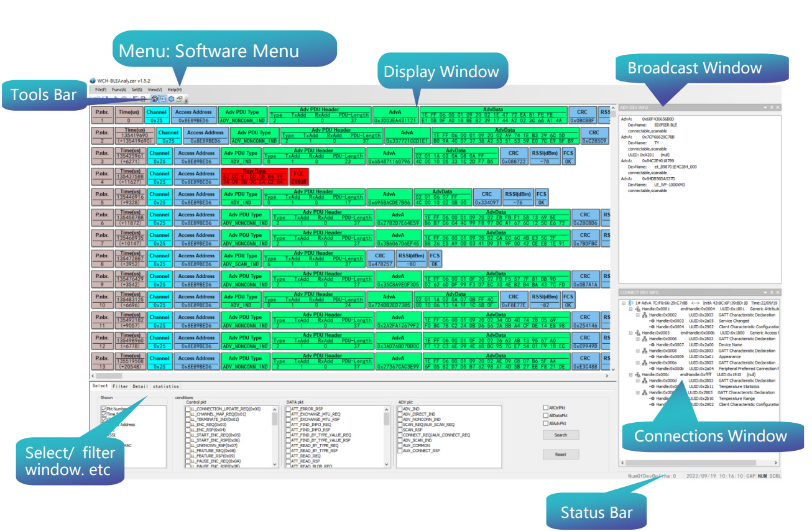Switch to the statistics tab
The width and height of the screenshot is (812, 531).
coord(166,386)
